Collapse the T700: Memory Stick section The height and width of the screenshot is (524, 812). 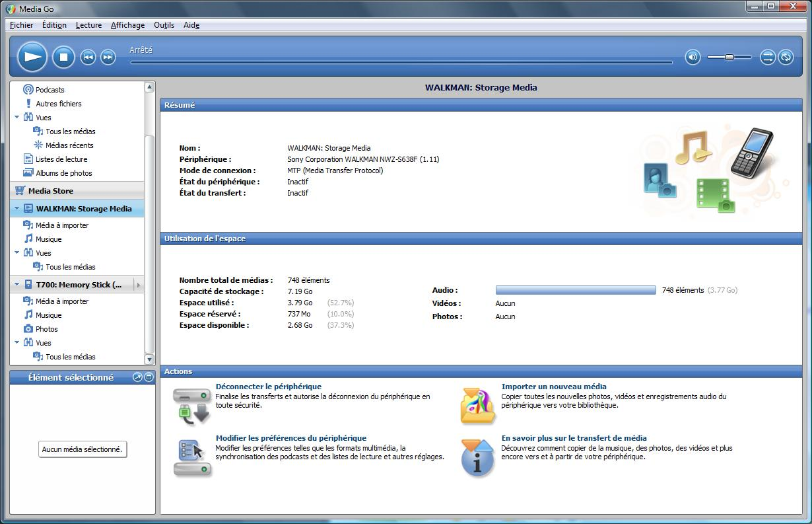(17, 285)
